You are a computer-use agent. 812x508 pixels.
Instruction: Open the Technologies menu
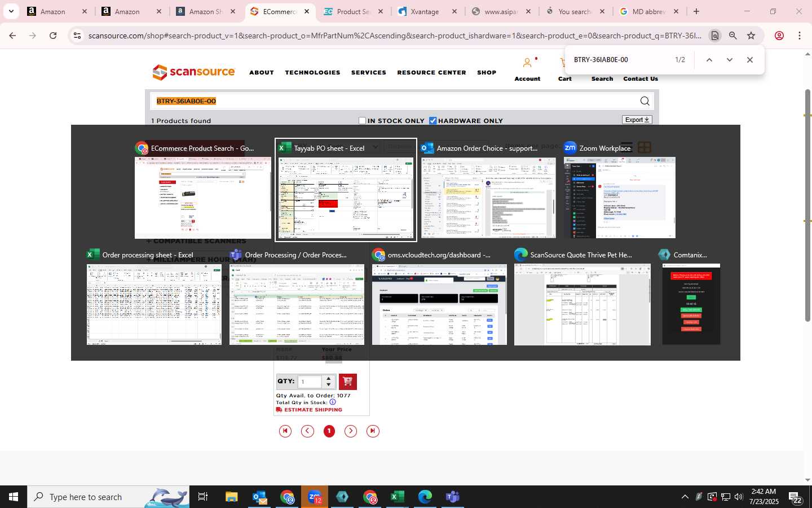pyautogui.click(x=312, y=72)
